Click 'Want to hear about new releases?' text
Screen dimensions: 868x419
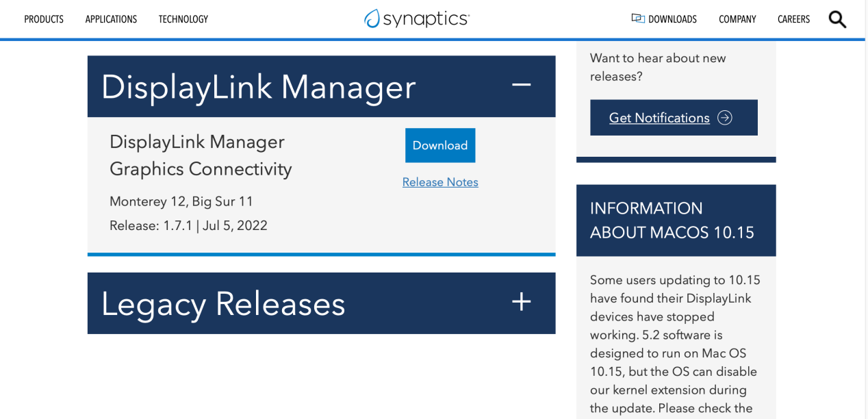tap(658, 67)
